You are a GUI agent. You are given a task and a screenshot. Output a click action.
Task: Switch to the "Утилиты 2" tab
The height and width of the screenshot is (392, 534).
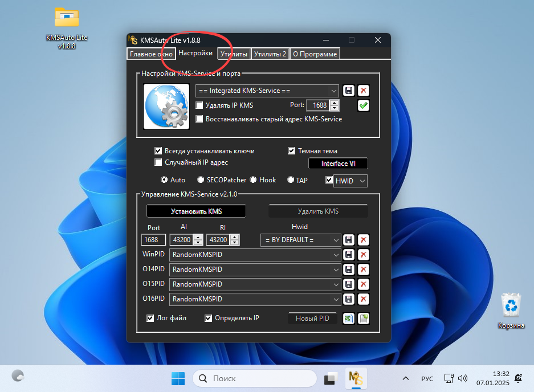(270, 54)
